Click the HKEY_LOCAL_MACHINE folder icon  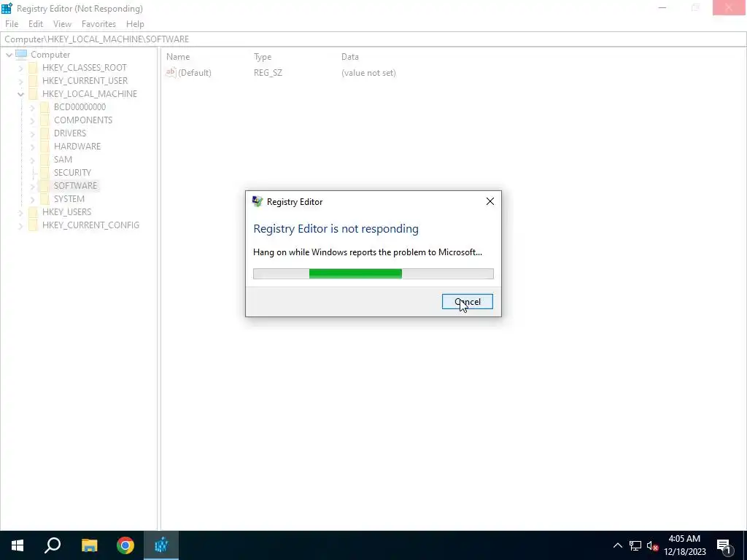point(33,94)
